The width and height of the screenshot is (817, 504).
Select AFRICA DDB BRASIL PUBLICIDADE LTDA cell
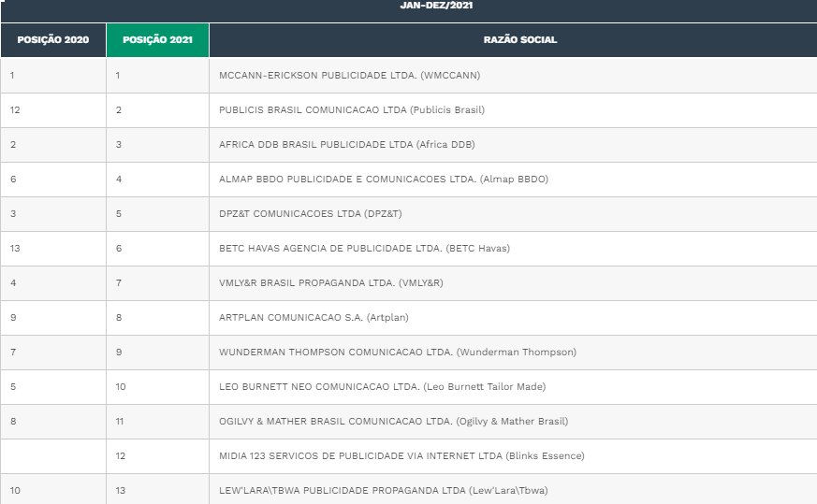(513, 145)
